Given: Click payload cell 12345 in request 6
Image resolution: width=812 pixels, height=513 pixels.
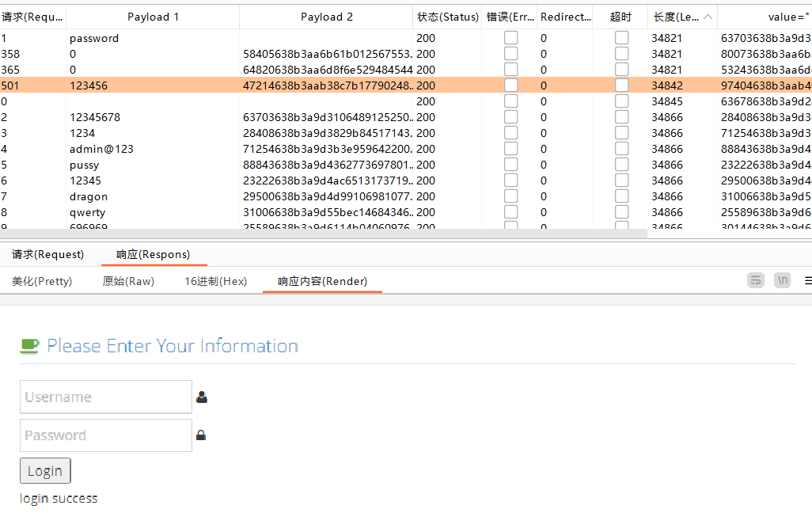Looking at the screenshot, I should [85, 180].
